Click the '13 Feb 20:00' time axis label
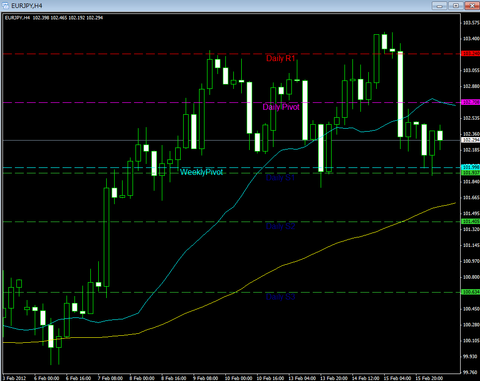Image resolution: width=480 pixels, height=381 pixels. 334,378
